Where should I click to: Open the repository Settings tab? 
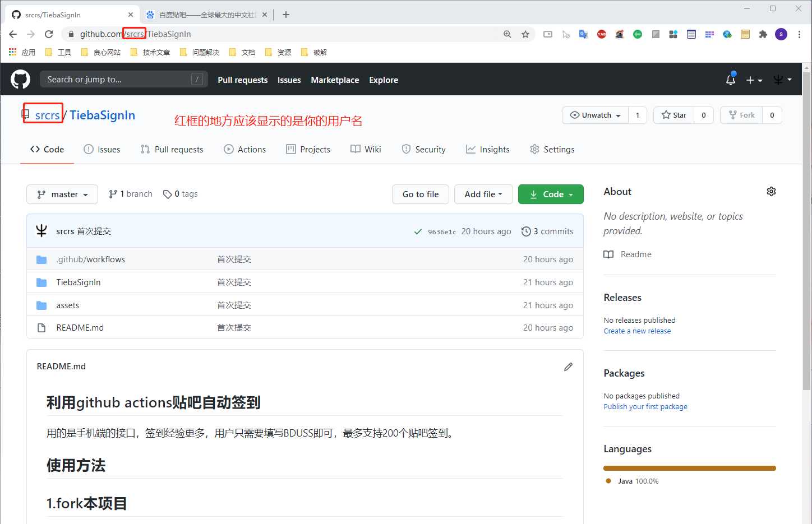pos(552,150)
